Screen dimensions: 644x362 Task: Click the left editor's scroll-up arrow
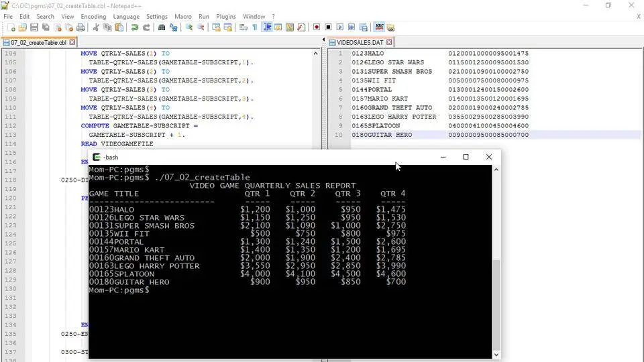tap(315, 54)
